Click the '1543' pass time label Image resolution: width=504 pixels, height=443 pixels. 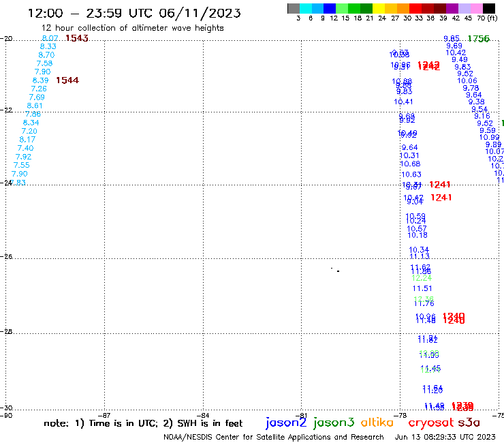[x=77, y=38]
